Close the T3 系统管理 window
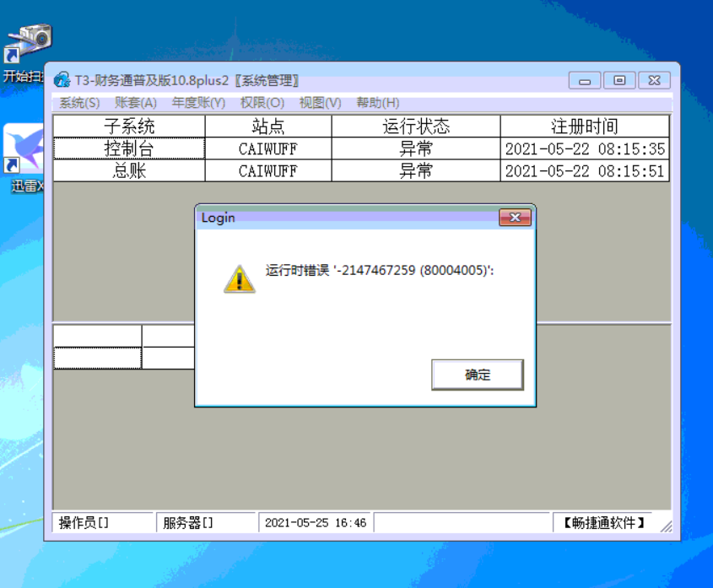This screenshot has height=588, width=713. [x=654, y=80]
